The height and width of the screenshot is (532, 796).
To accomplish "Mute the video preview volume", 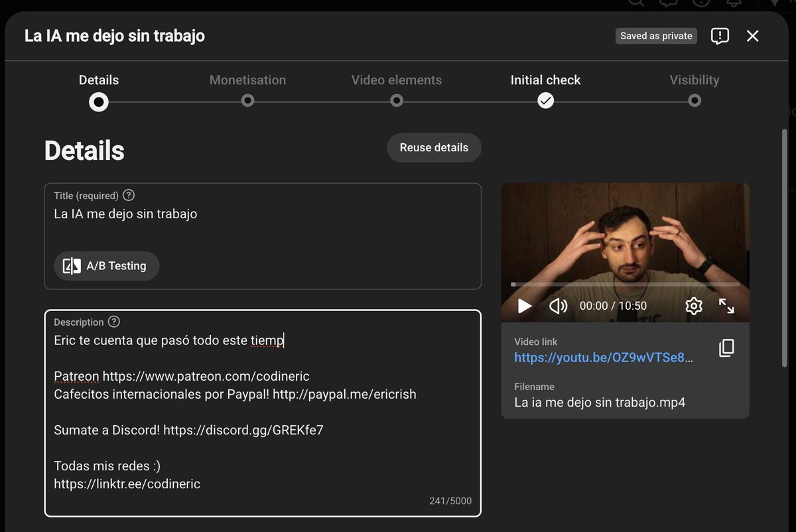I will tap(558, 306).
